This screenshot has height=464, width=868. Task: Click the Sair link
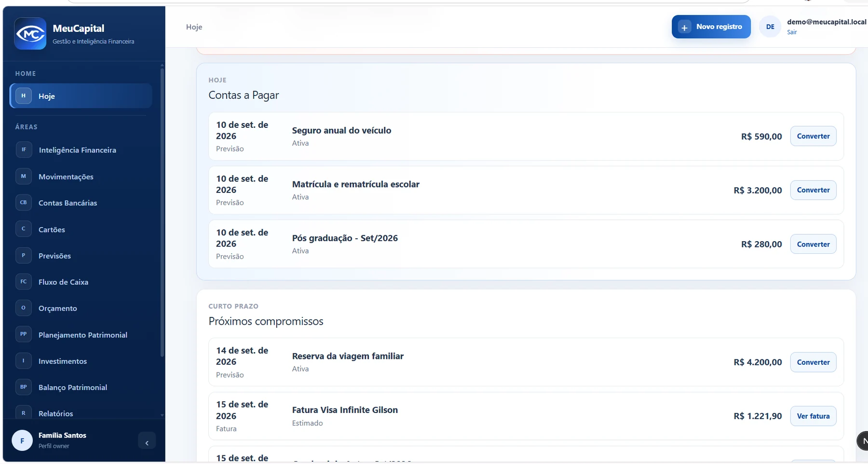[x=792, y=32]
